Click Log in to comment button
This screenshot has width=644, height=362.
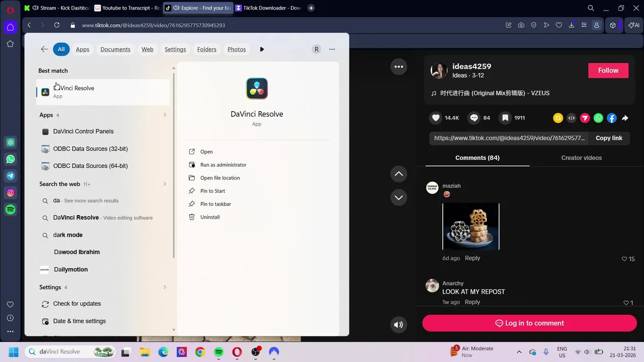pos(529,323)
